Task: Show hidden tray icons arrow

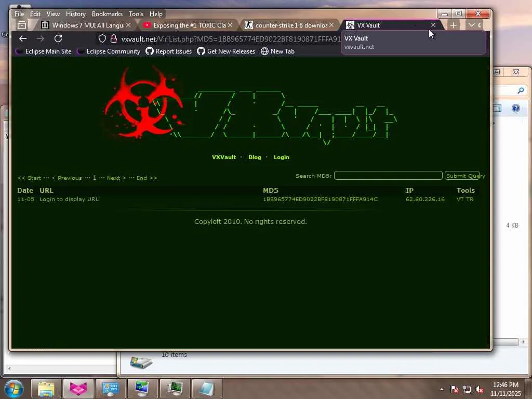Action: [442, 389]
